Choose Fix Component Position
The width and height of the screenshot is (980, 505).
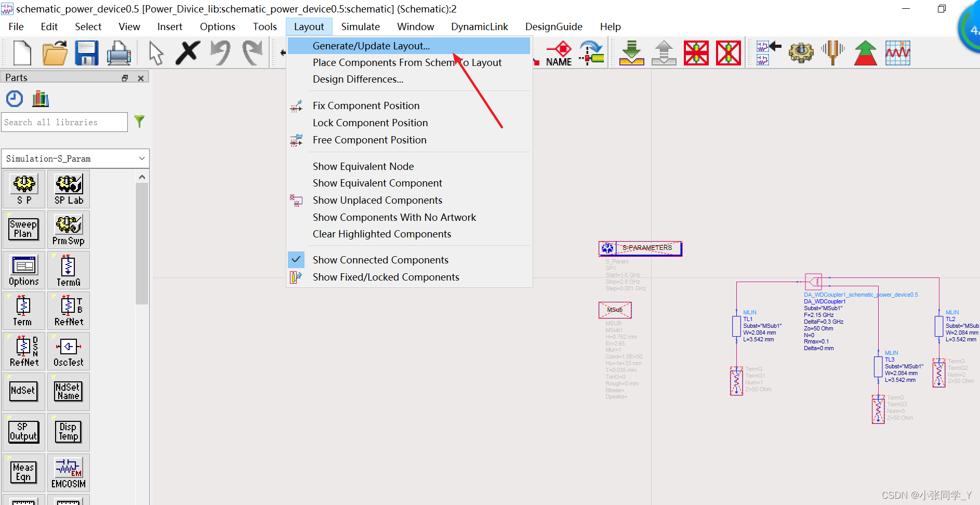pyautogui.click(x=408, y=105)
